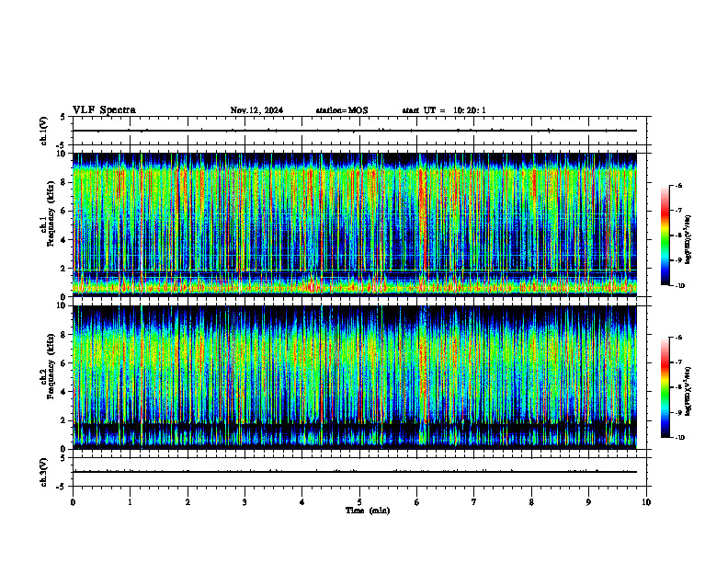Click the time-axis tick label "9"

coord(588,502)
